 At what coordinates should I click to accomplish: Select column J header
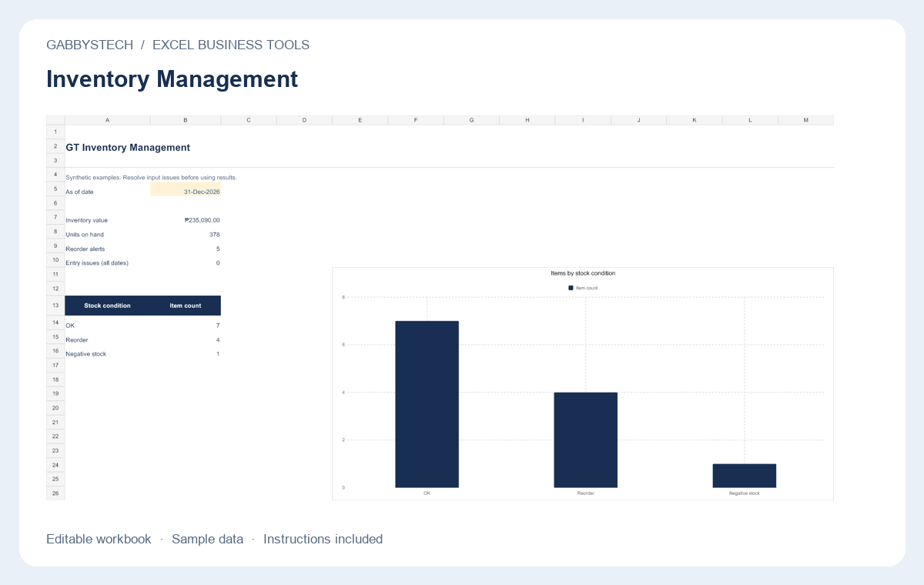(x=638, y=120)
